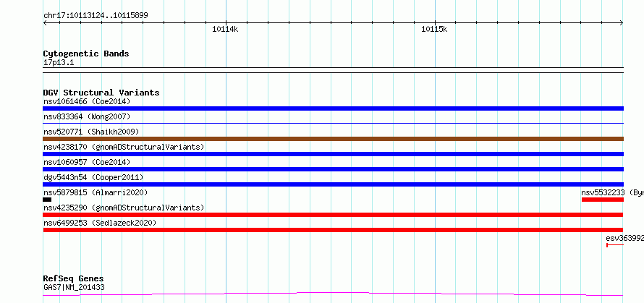Viewport: 644px width, 303px height.
Task: Click the right arrowhead of the ruler
Action: click(622, 23)
